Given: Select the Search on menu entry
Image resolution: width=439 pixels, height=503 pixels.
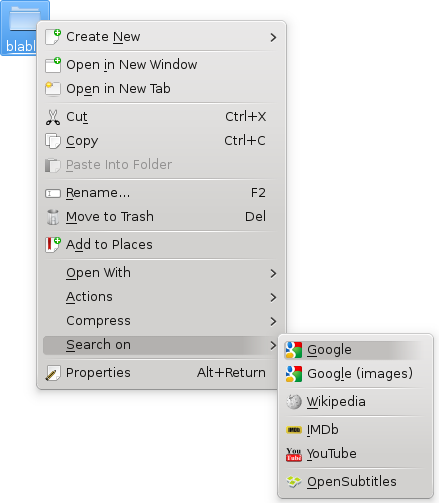Looking at the screenshot, I should pos(161,345).
